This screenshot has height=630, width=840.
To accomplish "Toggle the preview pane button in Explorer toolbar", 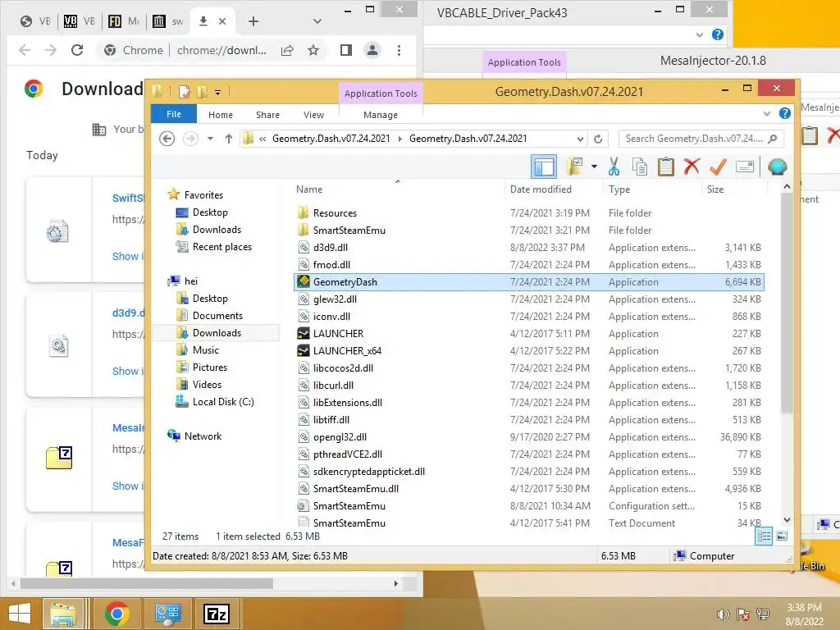I will (544, 167).
